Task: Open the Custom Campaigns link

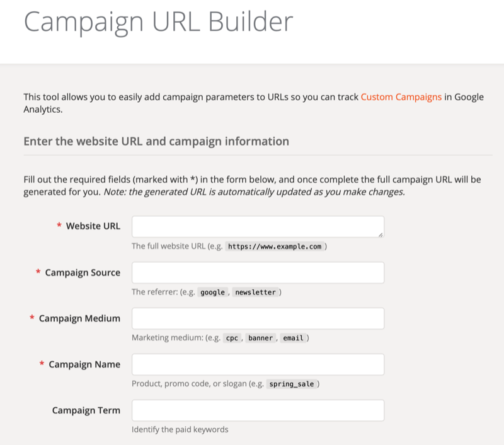Action: [401, 97]
